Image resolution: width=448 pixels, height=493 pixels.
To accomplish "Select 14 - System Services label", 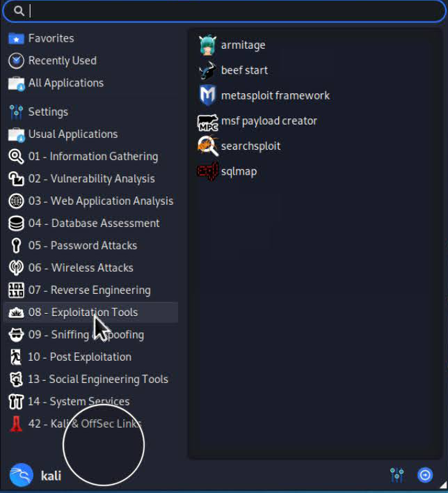I will point(79,402).
